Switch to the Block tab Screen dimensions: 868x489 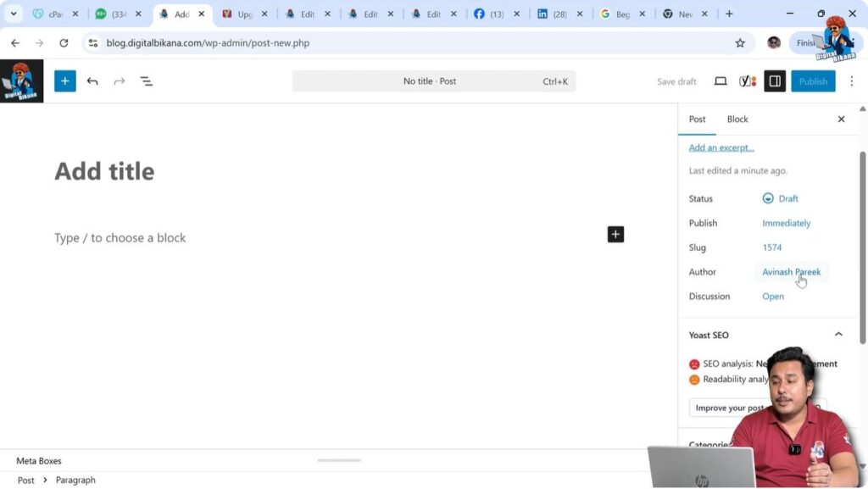(737, 119)
